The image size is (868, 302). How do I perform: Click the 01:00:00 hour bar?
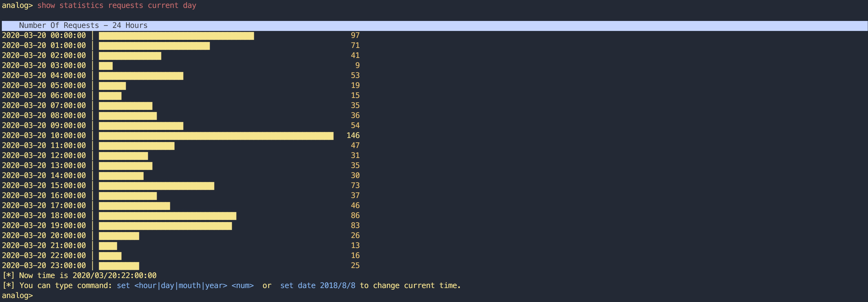(x=154, y=46)
